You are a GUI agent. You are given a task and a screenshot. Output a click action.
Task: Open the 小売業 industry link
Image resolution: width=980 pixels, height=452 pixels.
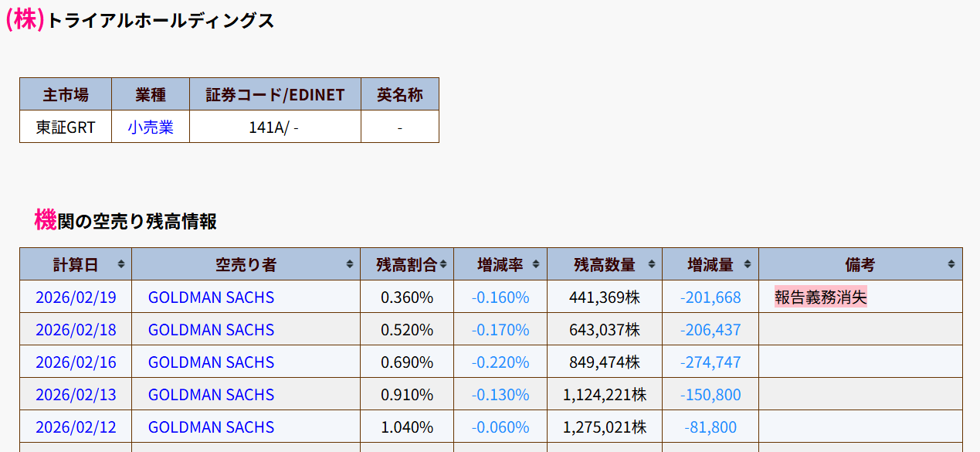pyautogui.click(x=151, y=127)
